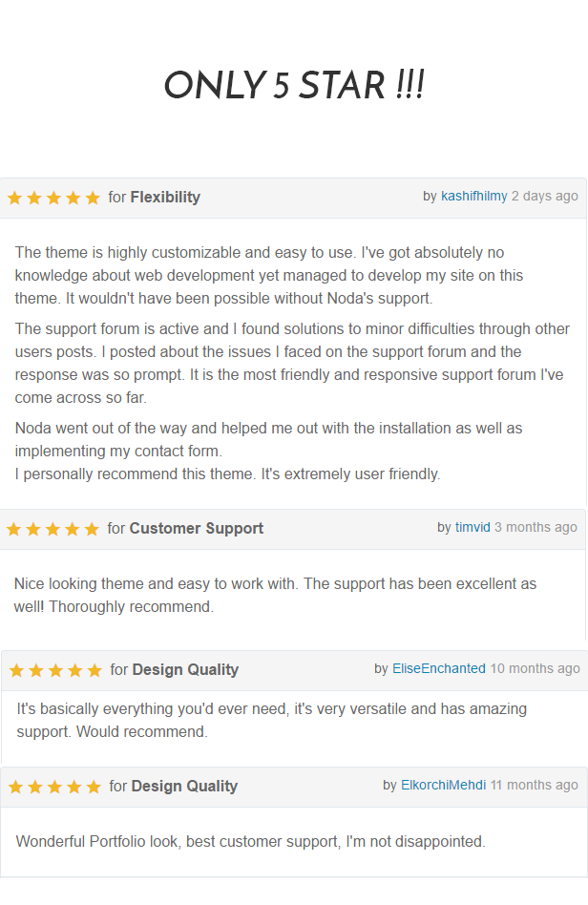Click the fourth star in ElkorchiMehdi's review rating
Image resolution: width=588 pixels, height=905 pixels.
pos(73,787)
